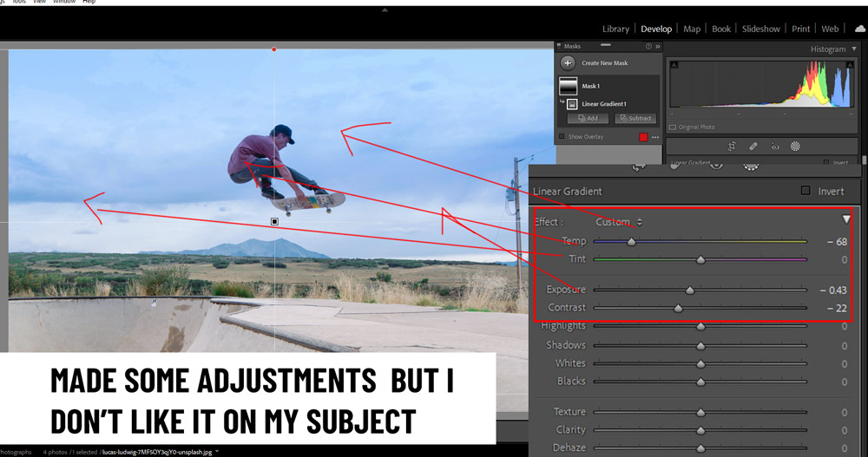
Task: Collapse the Masks panel with double-arrow icon
Action: click(x=658, y=47)
